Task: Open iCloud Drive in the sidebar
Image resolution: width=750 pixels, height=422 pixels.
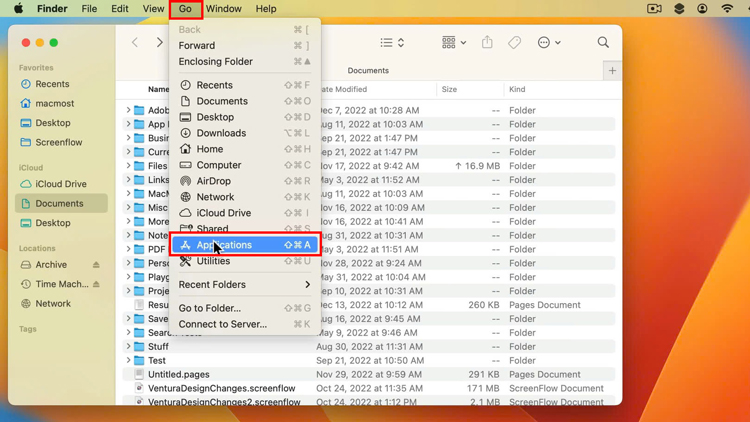Action: (61, 184)
